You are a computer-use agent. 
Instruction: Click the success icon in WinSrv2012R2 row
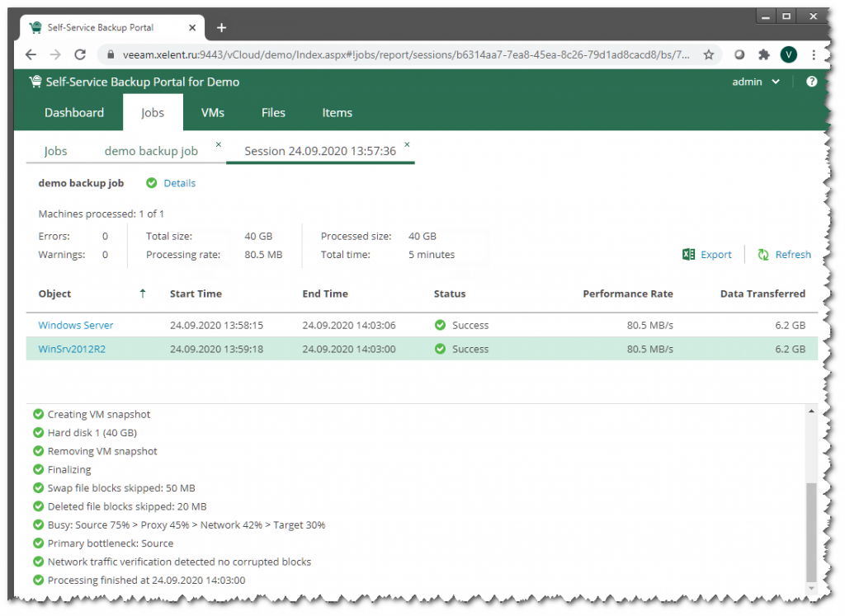441,349
